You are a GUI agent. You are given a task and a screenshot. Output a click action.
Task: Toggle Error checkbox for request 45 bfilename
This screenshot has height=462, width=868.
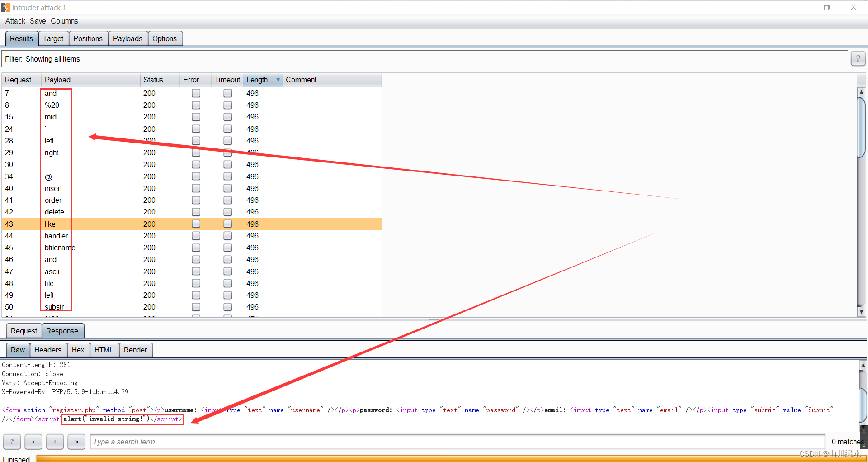196,248
